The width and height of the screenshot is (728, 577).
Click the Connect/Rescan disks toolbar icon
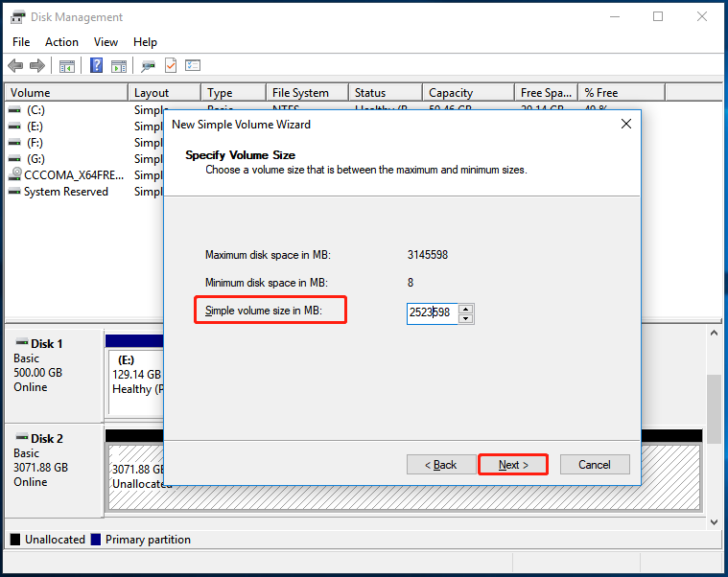148,66
